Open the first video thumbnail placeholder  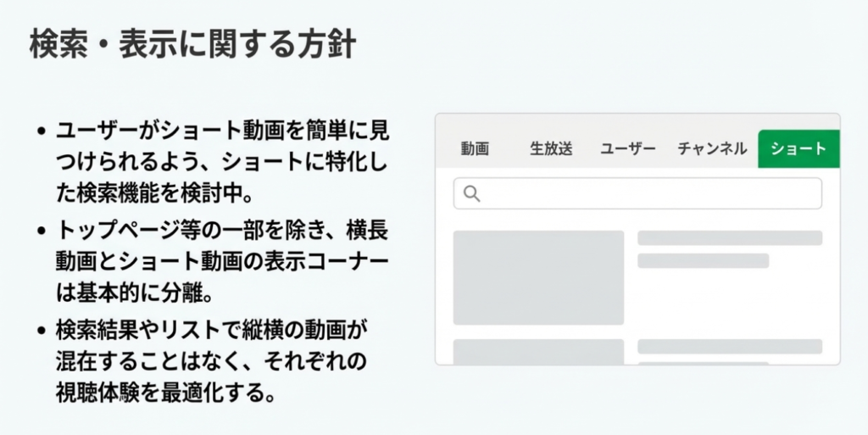[538, 277]
